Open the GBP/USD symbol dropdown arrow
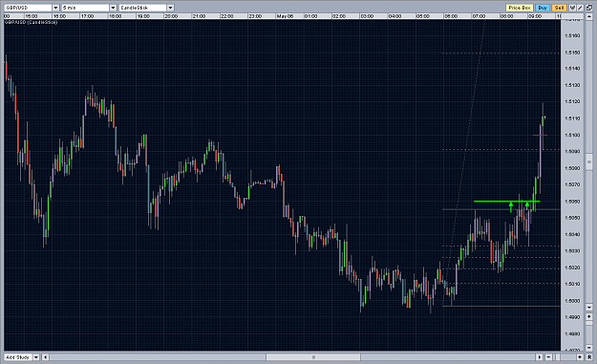597x364 pixels. click(x=55, y=8)
